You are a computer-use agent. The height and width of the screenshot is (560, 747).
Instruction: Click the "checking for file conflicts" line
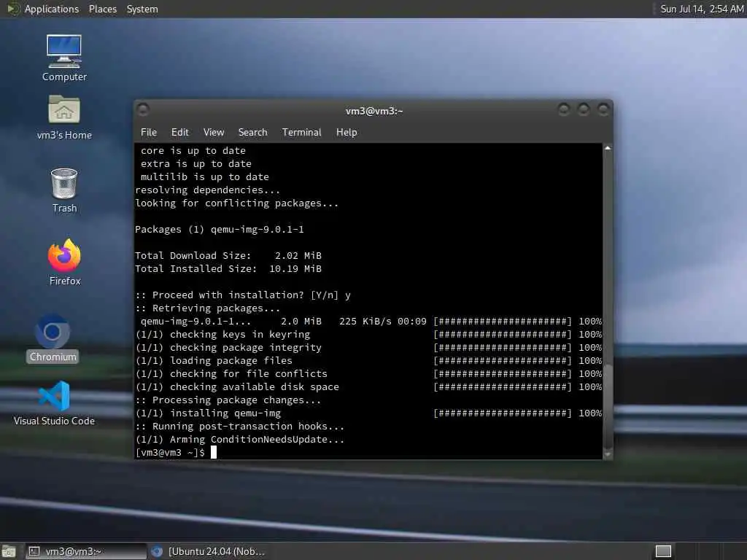[231, 374]
